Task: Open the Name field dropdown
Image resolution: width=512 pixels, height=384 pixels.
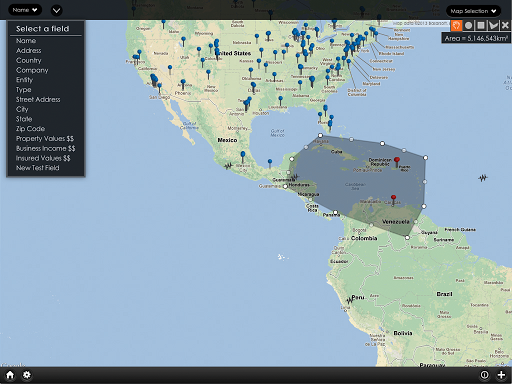Action: click(x=25, y=10)
